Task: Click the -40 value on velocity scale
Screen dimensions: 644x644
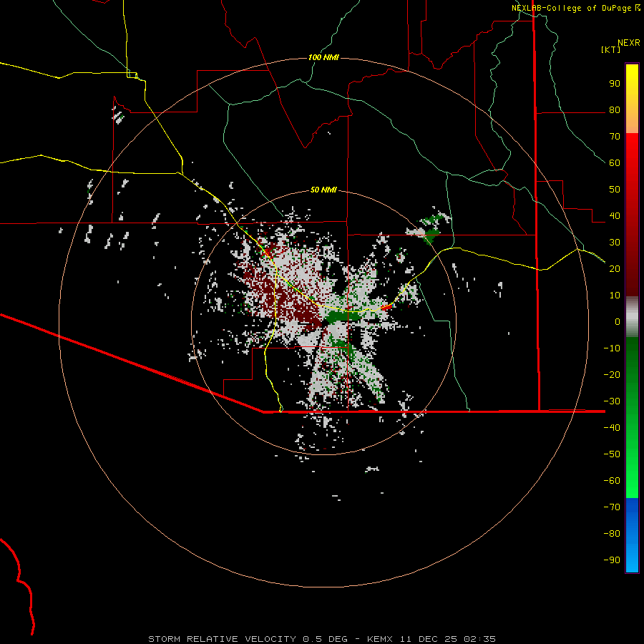Action: tap(612, 428)
